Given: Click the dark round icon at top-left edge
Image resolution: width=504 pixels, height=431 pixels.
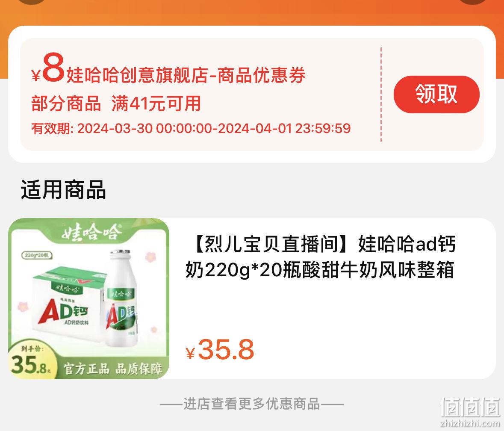Looking at the screenshot, I should (32, 1).
